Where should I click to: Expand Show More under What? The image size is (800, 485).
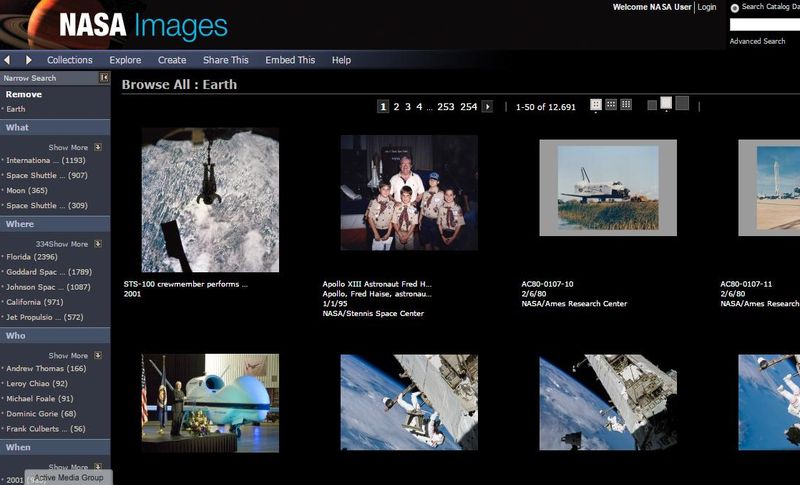pos(75,147)
